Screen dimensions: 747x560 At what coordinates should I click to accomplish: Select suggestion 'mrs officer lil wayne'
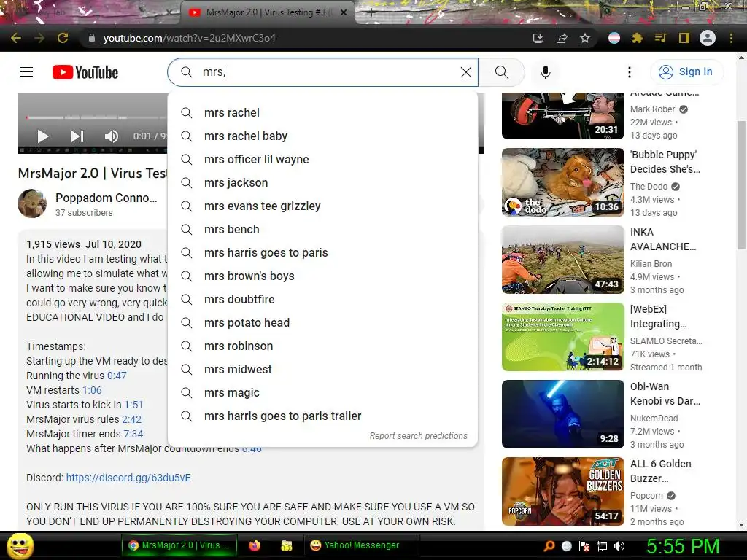tap(322, 159)
